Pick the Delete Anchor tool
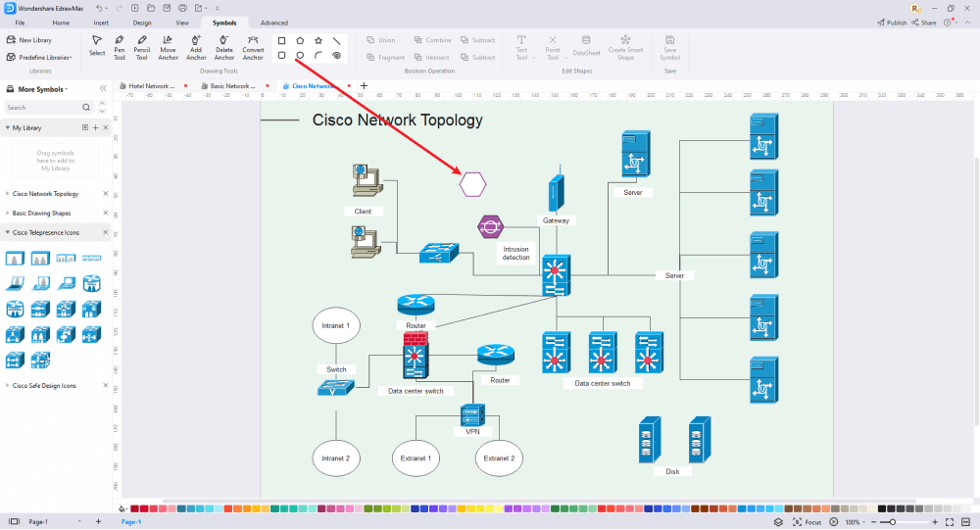The height and width of the screenshot is (530, 980). (x=223, y=47)
